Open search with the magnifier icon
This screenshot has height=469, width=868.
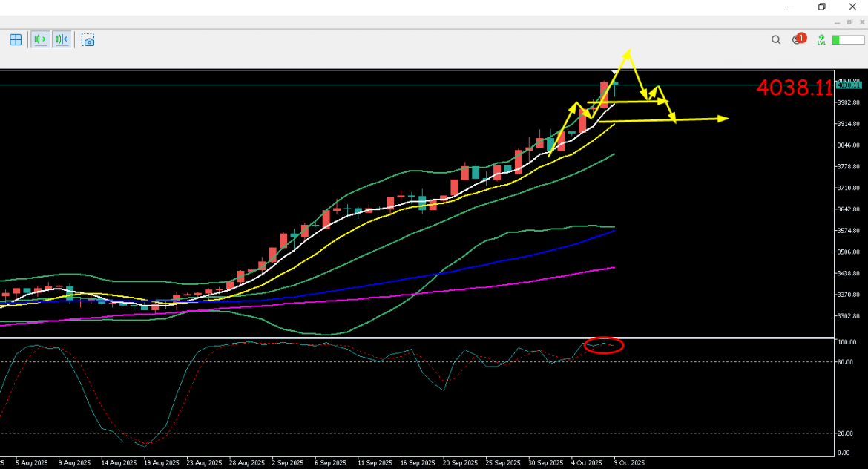[x=776, y=40]
